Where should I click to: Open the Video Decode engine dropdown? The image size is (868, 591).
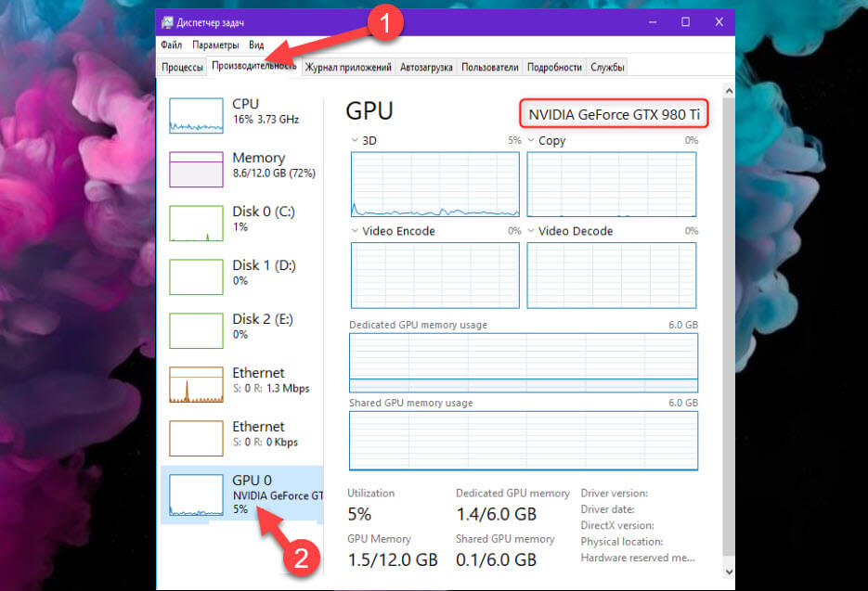tap(532, 231)
